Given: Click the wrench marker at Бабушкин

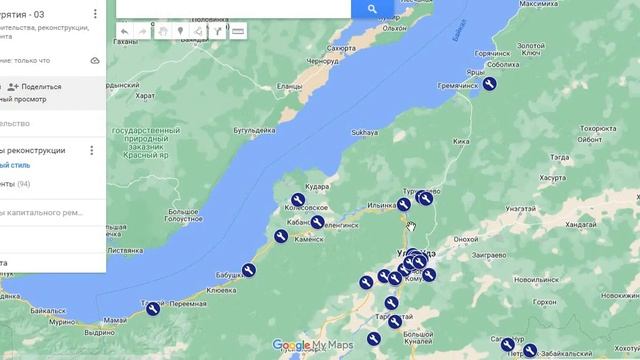Looking at the screenshot, I should [249, 270].
